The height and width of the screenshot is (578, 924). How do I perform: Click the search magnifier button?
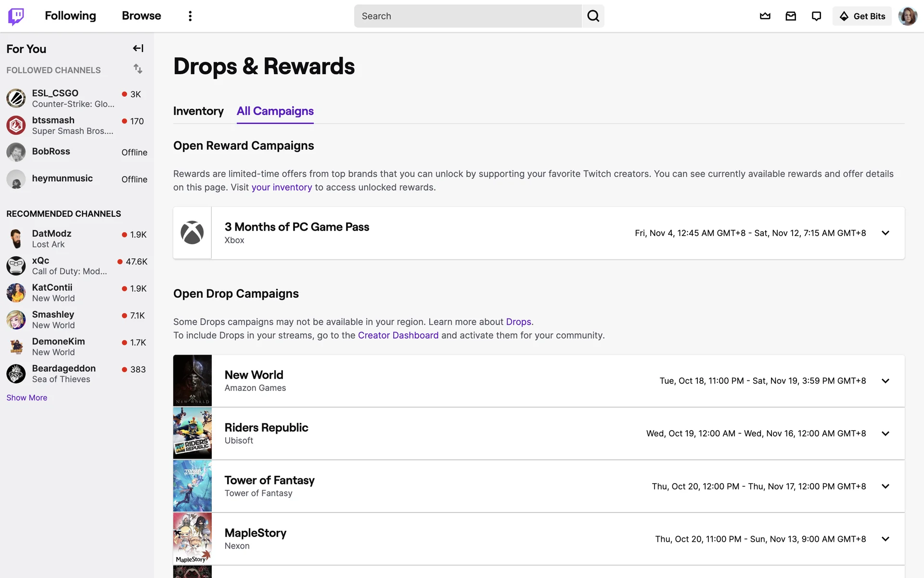(593, 16)
